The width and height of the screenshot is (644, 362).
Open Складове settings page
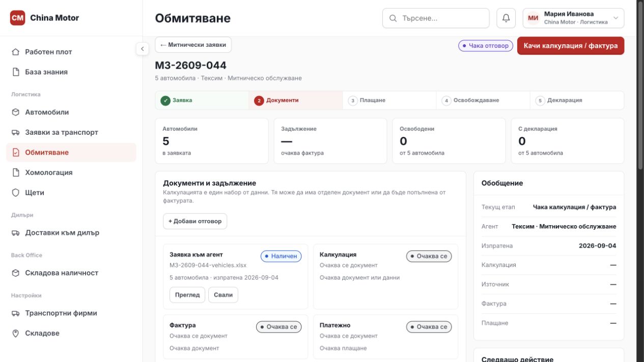[x=71, y=334]
